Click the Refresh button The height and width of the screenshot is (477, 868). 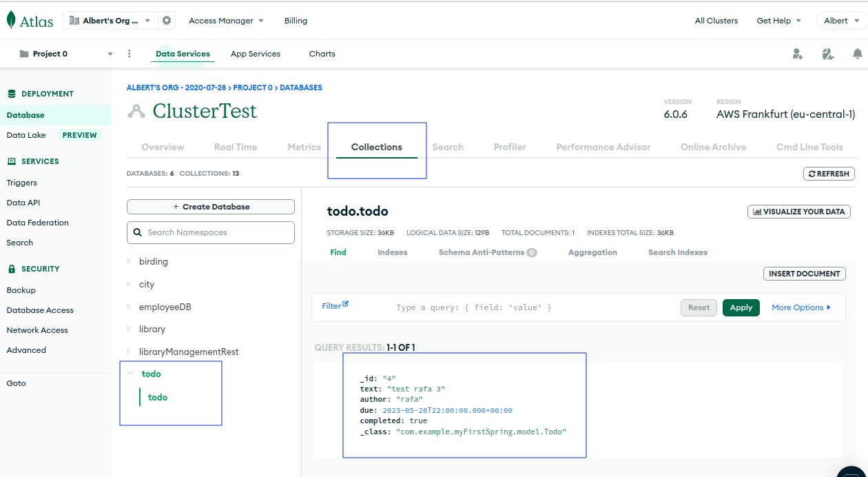pyautogui.click(x=829, y=174)
